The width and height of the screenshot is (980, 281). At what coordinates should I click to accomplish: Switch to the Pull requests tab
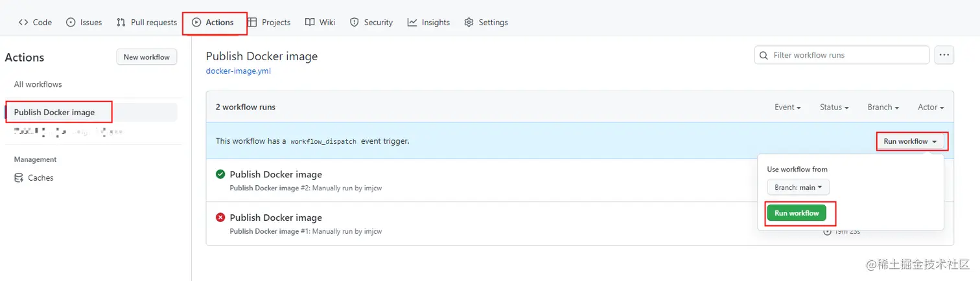pyautogui.click(x=146, y=23)
